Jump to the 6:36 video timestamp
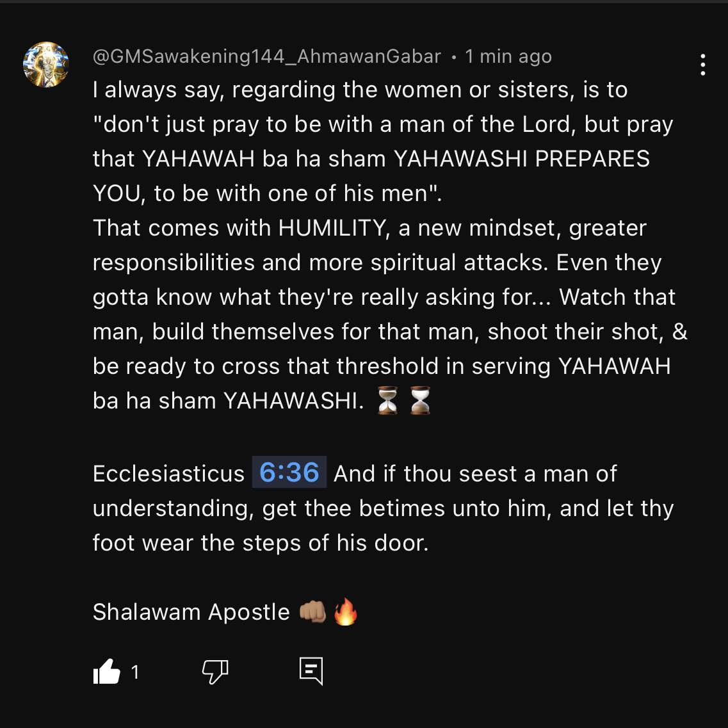Image resolution: width=728 pixels, height=728 pixels. pyautogui.click(x=289, y=473)
